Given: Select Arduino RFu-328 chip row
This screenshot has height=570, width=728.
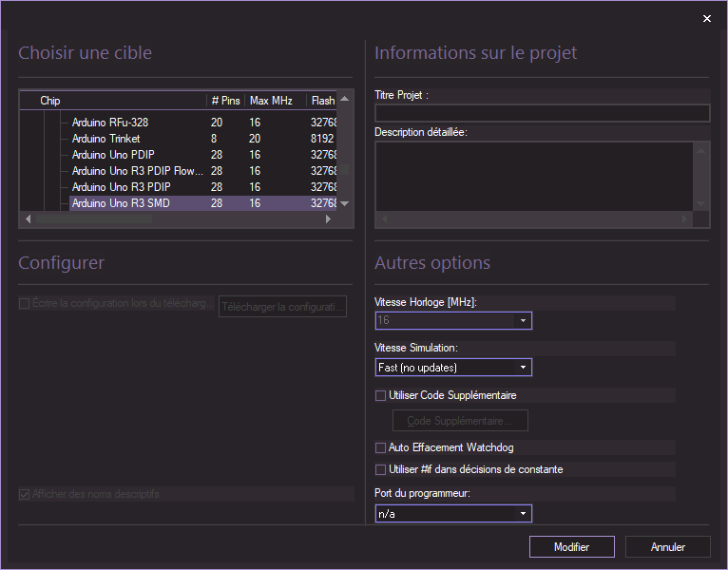Looking at the screenshot, I should 202,123.
